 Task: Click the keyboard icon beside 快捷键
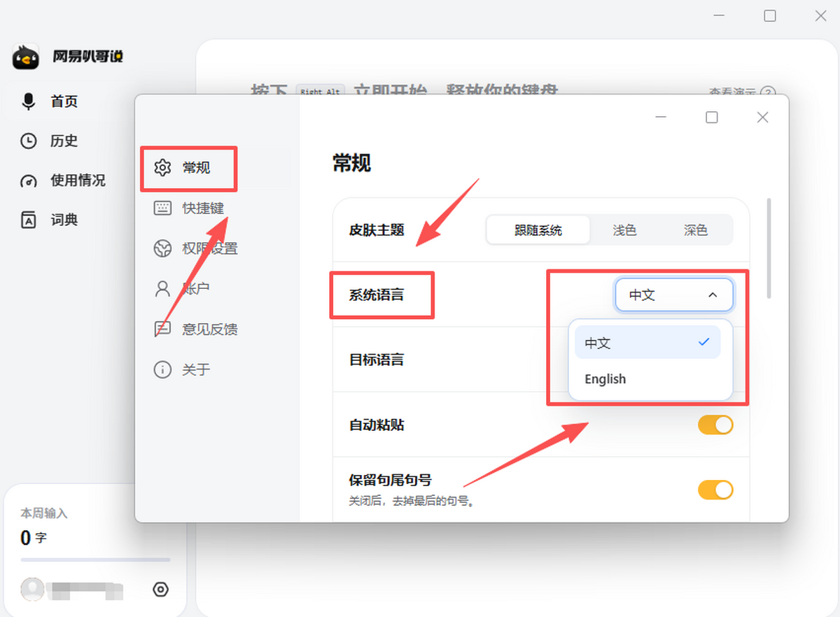(162, 208)
